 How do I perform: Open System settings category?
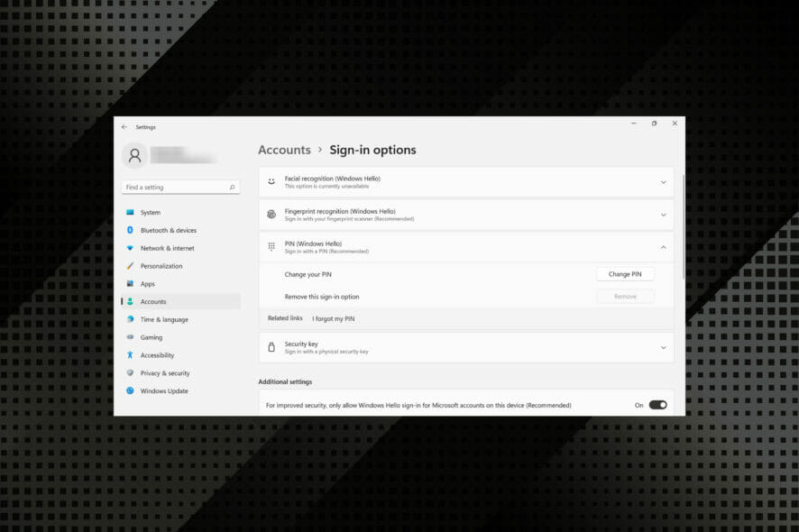click(181, 213)
